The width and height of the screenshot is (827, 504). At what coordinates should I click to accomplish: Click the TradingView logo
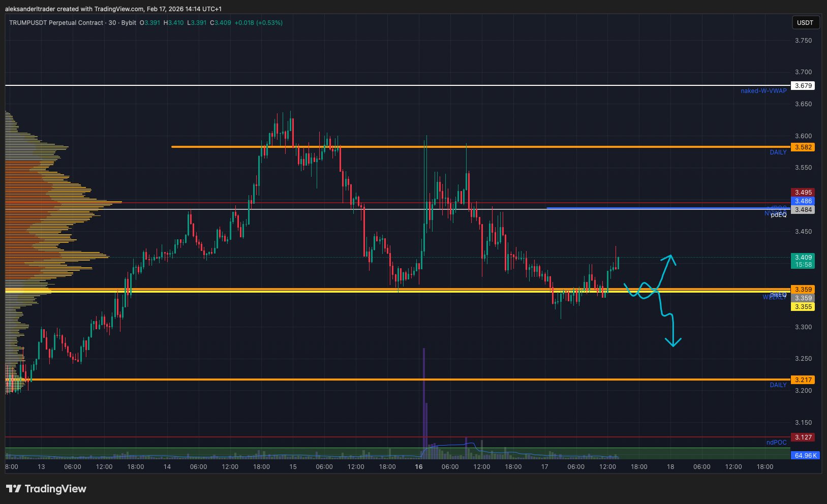(x=46, y=489)
